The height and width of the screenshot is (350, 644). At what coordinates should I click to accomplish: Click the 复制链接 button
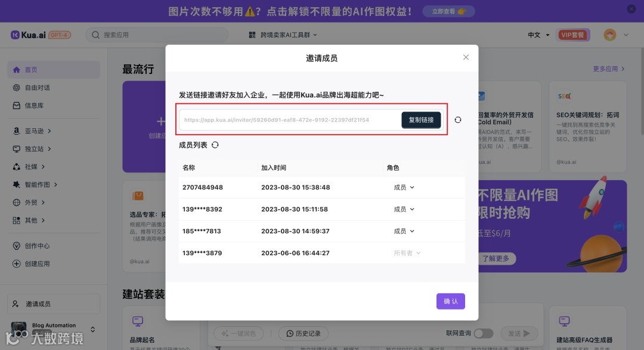[421, 120]
